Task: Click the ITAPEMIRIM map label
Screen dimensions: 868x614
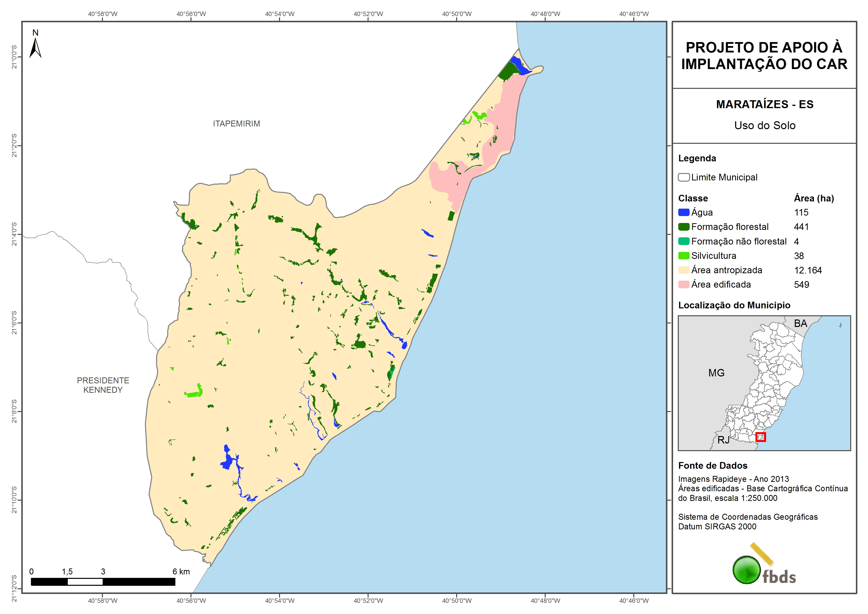Action: click(x=236, y=124)
